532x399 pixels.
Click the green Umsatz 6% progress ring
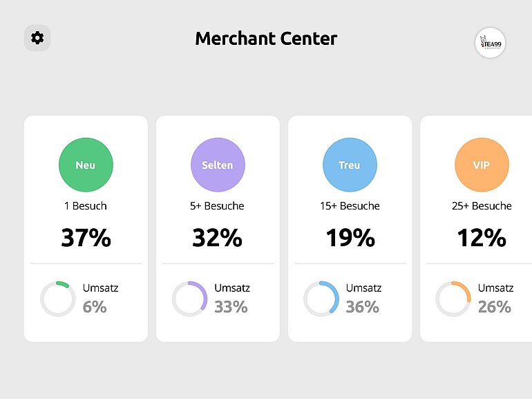[57, 299]
